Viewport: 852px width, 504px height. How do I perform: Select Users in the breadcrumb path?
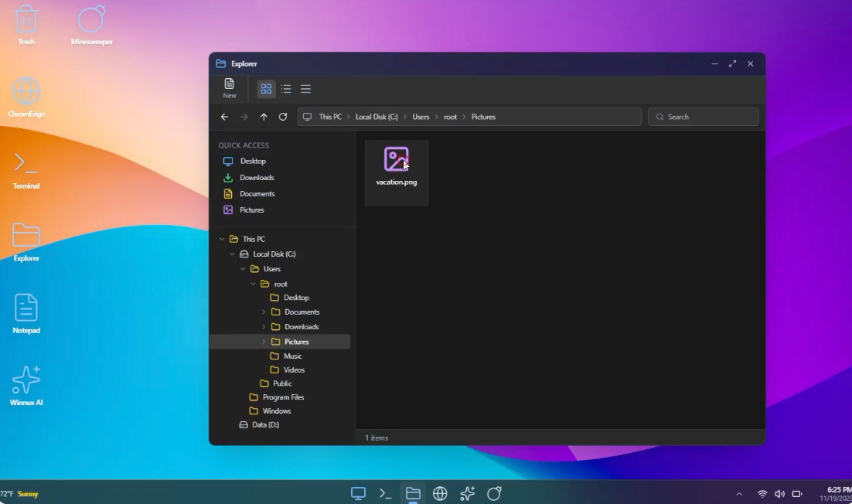pyautogui.click(x=421, y=117)
